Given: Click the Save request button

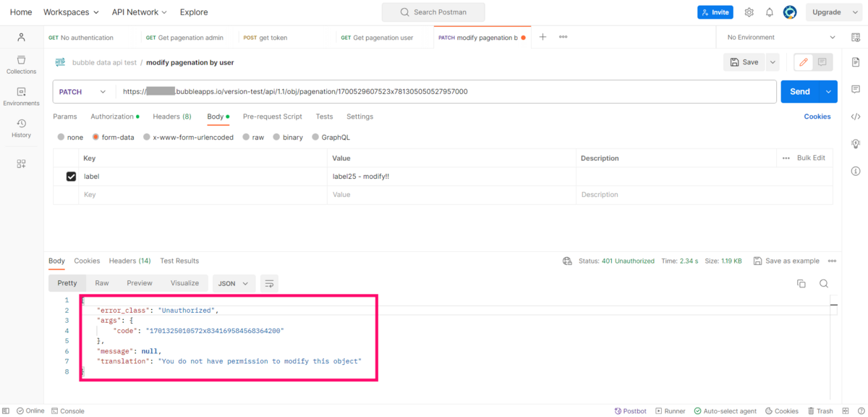Looking at the screenshot, I should click(x=744, y=62).
